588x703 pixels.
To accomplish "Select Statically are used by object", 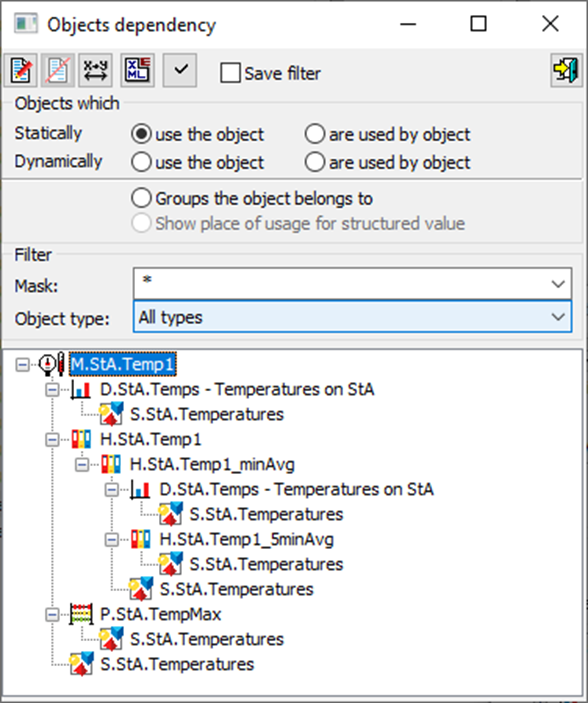I will [x=314, y=134].
